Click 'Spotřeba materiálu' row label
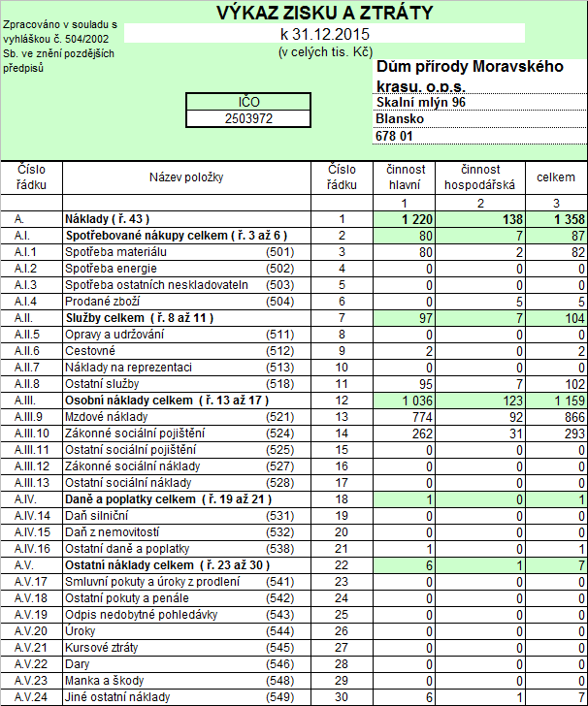The width and height of the screenshot is (588, 706). 115,252
